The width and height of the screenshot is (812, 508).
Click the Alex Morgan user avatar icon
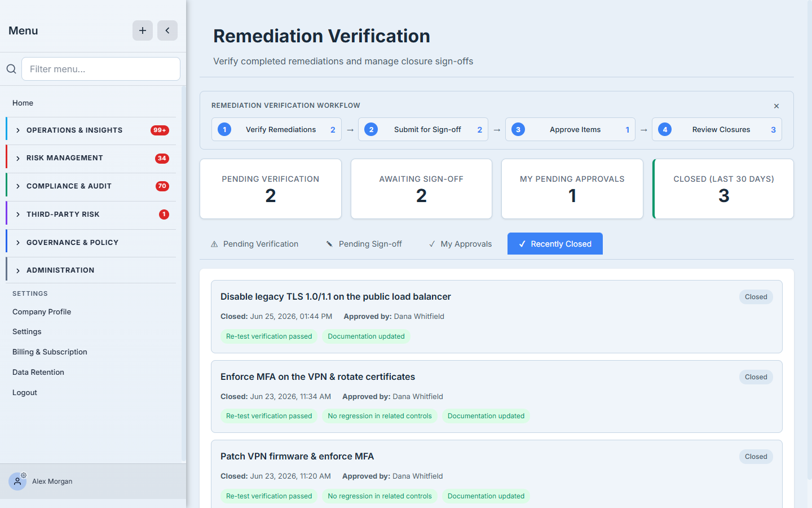coord(17,481)
